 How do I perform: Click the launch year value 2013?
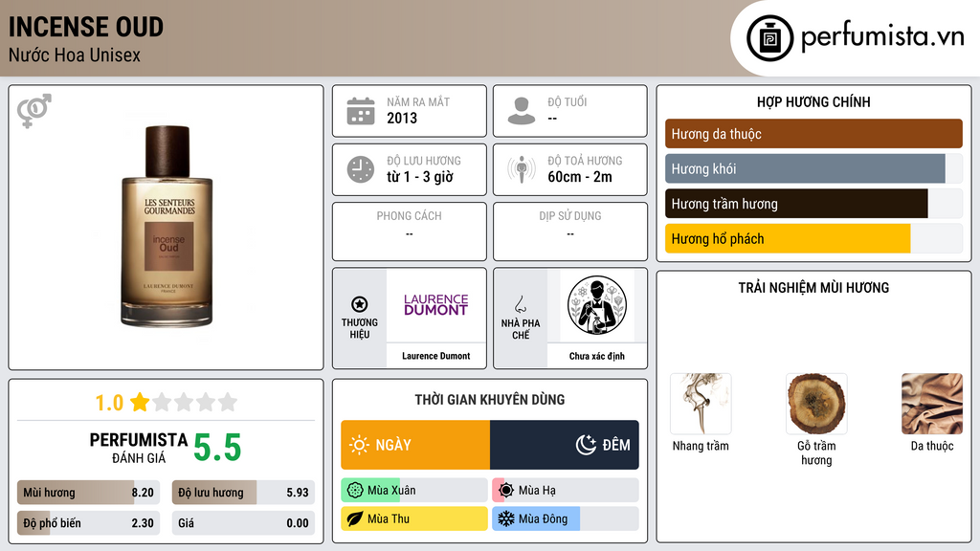coord(402,118)
